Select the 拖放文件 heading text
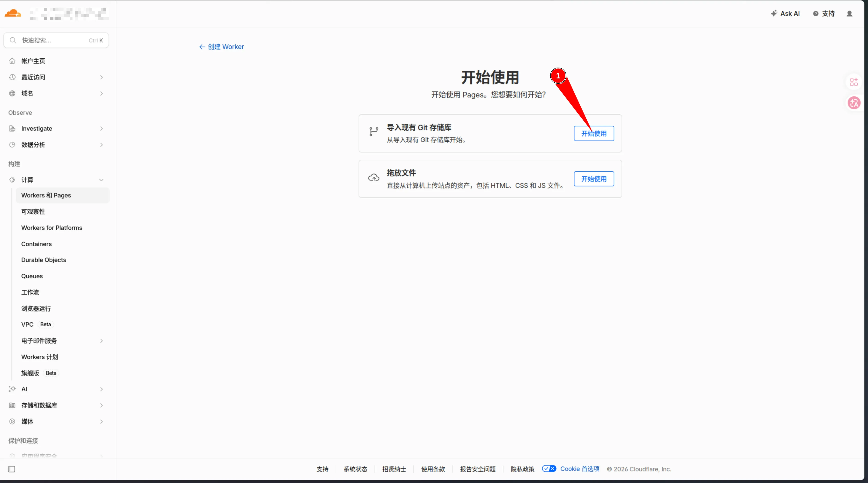Image resolution: width=868 pixels, height=483 pixels. 401,173
